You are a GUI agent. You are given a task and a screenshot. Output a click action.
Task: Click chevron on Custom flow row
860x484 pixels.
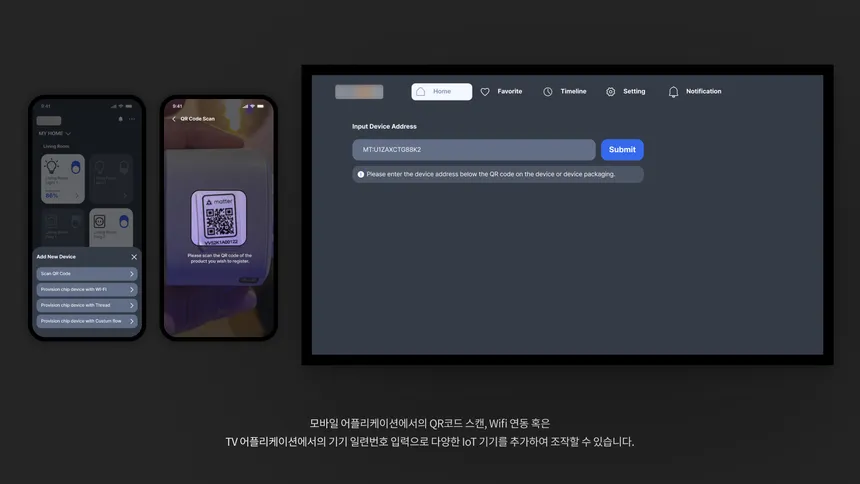coord(132,321)
